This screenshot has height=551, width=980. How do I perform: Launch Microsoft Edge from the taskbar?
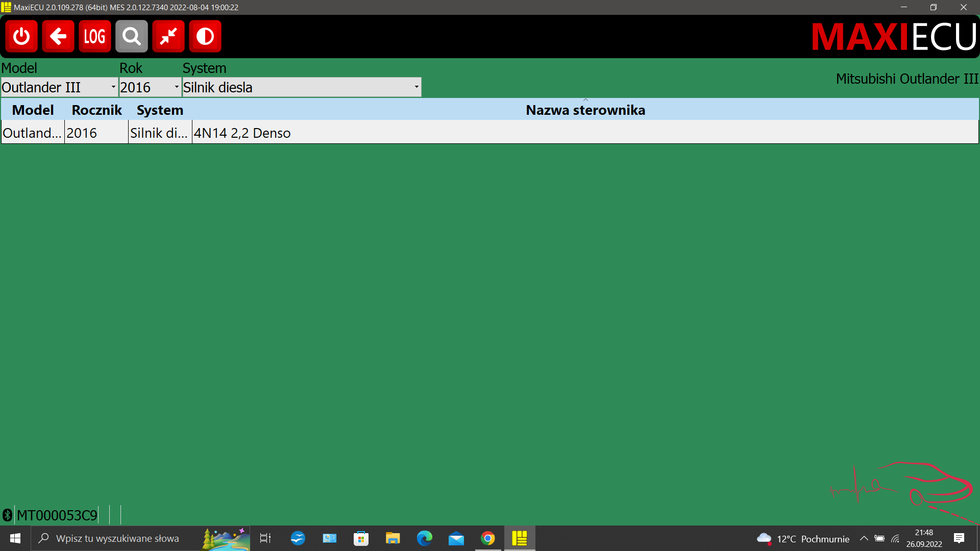coord(424,538)
